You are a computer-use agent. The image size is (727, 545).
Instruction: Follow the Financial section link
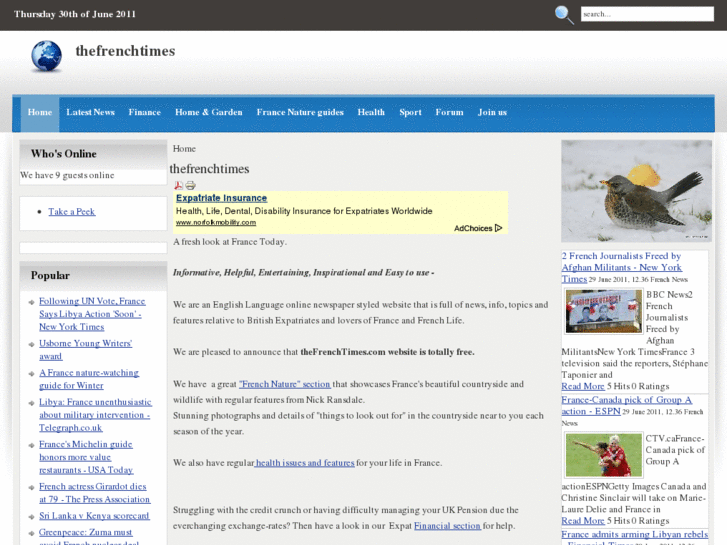click(x=447, y=526)
